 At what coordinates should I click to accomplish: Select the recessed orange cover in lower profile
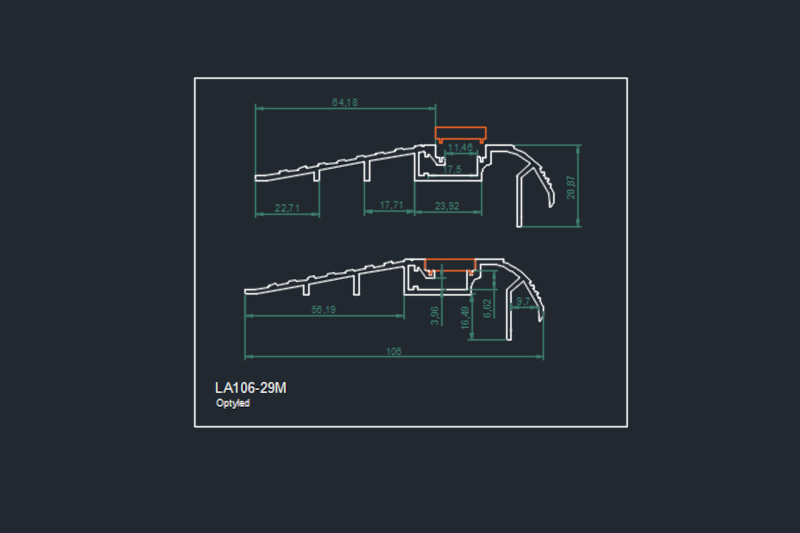click(450, 266)
